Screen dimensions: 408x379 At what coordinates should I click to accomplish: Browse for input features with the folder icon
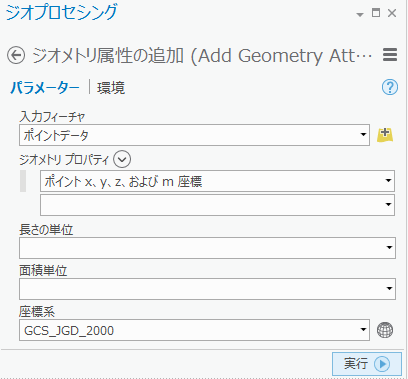pyautogui.click(x=385, y=135)
